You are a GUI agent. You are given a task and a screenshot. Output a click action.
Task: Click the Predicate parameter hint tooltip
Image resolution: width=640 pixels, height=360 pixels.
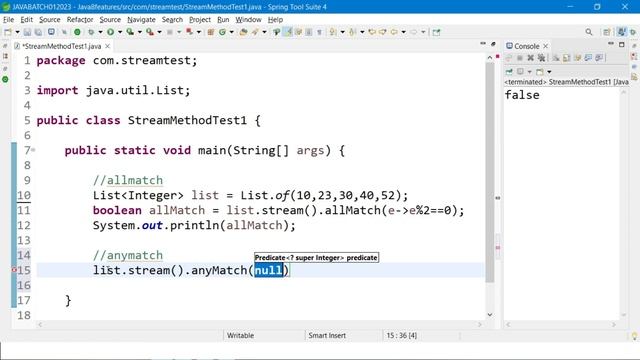click(x=316, y=258)
